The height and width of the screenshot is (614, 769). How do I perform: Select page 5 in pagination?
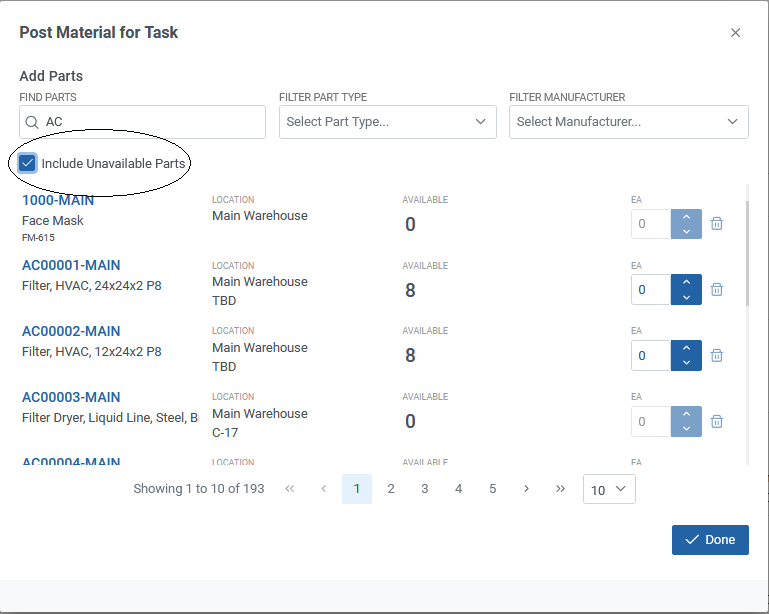pyautogui.click(x=492, y=488)
